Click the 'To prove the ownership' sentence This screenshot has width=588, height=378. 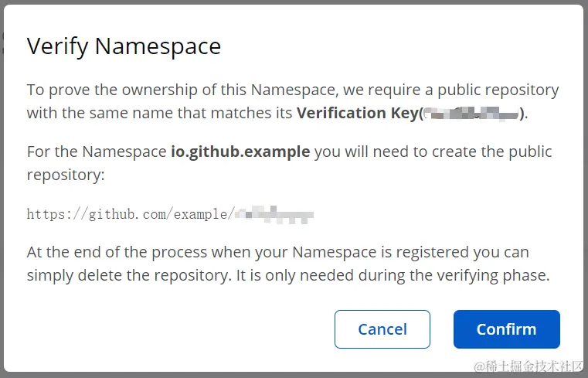(x=293, y=90)
